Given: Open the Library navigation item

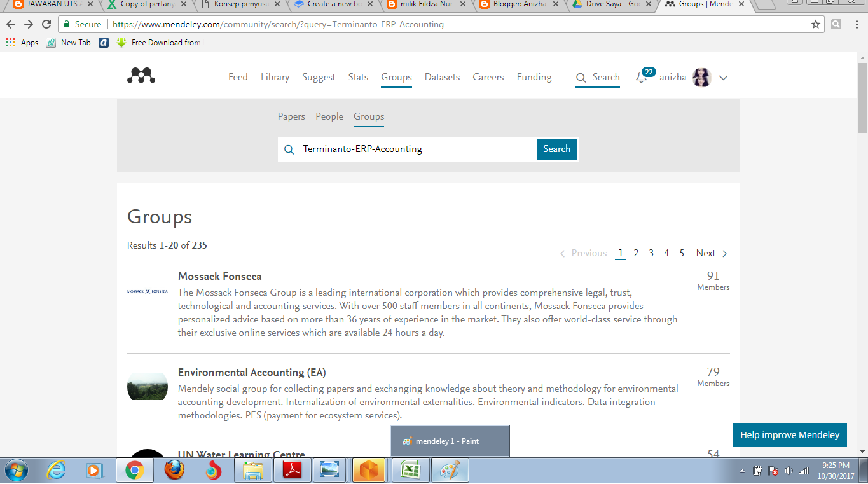Looking at the screenshot, I should tap(275, 77).
